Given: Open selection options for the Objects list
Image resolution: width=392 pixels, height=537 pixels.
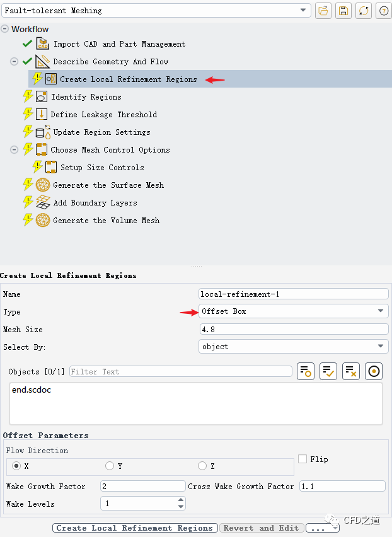Looking at the screenshot, I should (x=306, y=371).
